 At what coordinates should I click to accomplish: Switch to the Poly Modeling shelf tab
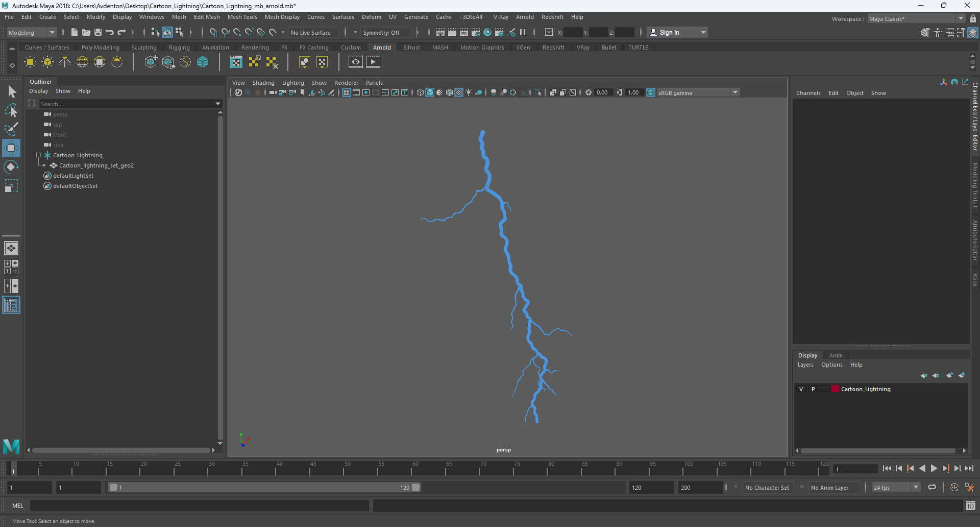coord(101,47)
